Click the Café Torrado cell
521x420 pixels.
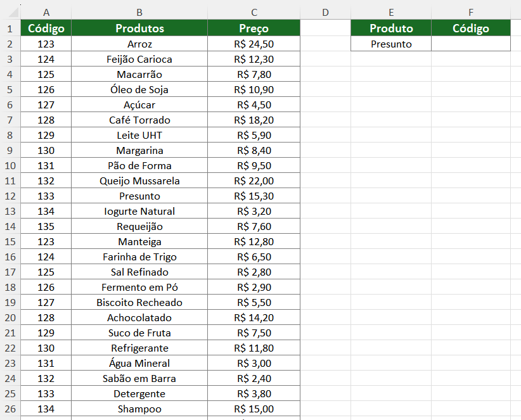[x=139, y=120]
